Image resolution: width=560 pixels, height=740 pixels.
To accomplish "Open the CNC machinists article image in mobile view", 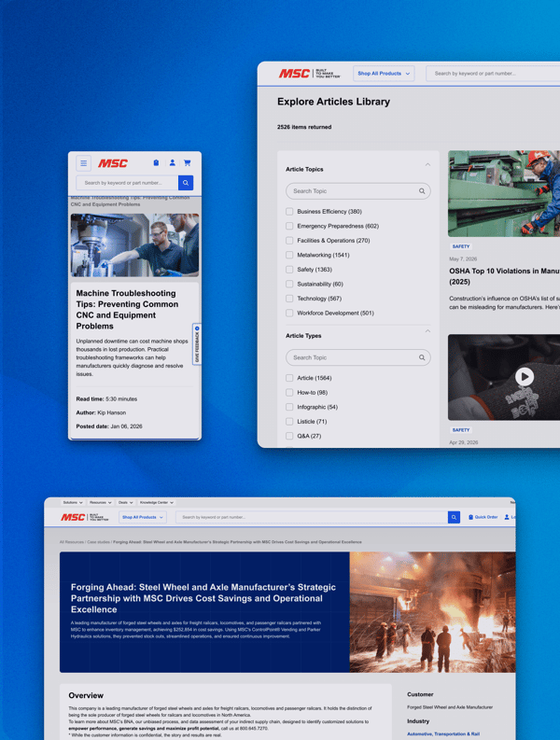I will point(135,244).
